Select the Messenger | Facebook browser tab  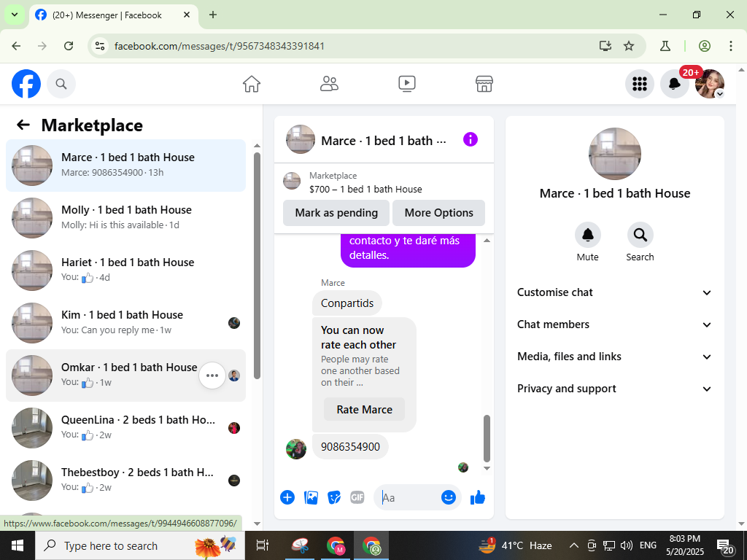coord(113,15)
